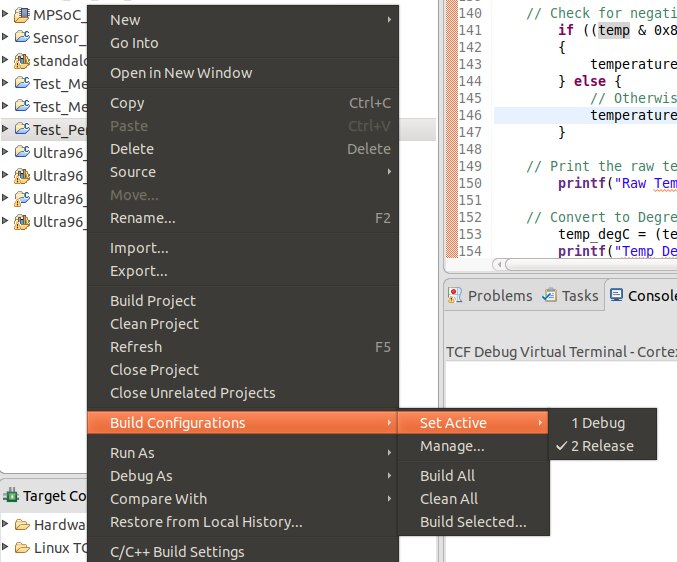Click Clean Project
This screenshot has height=562, width=677.
click(243, 324)
